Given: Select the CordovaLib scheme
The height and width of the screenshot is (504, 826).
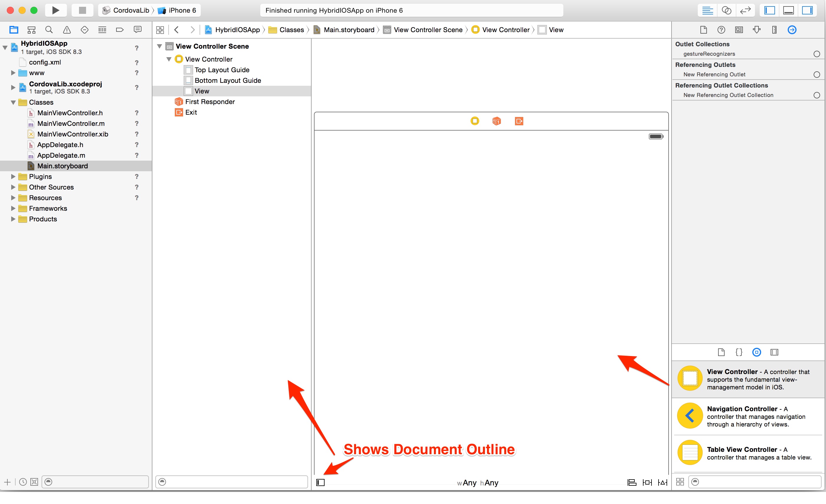Looking at the screenshot, I should pyautogui.click(x=126, y=10).
